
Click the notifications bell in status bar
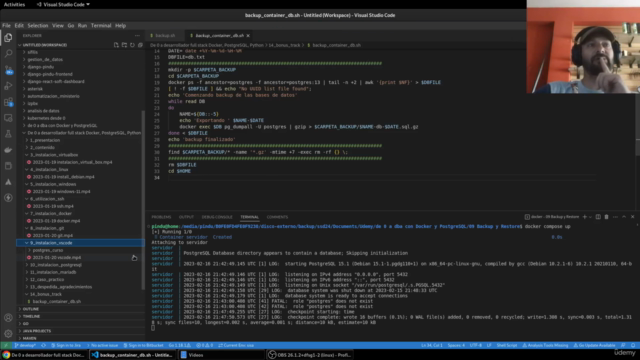[x=633, y=345]
